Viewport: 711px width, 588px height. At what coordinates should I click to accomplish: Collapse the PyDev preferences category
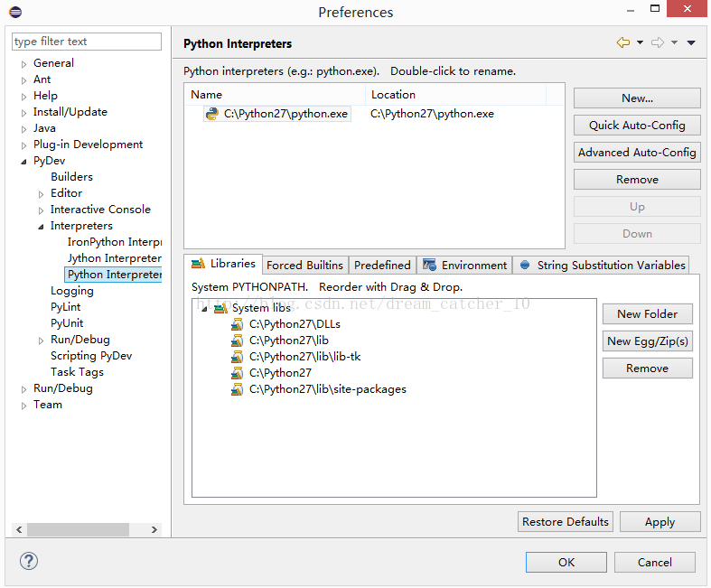24,162
